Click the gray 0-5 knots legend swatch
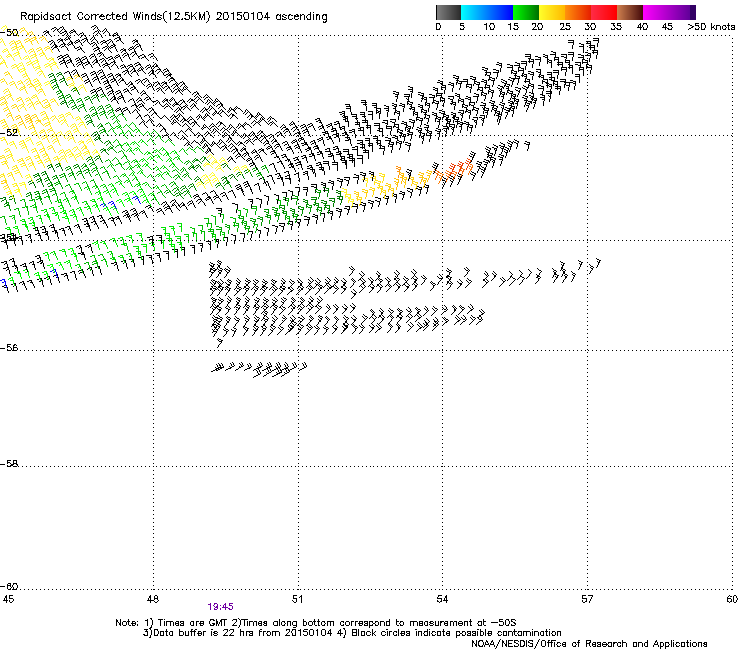Image resolution: width=740 pixels, height=650 pixels. point(448,12)
